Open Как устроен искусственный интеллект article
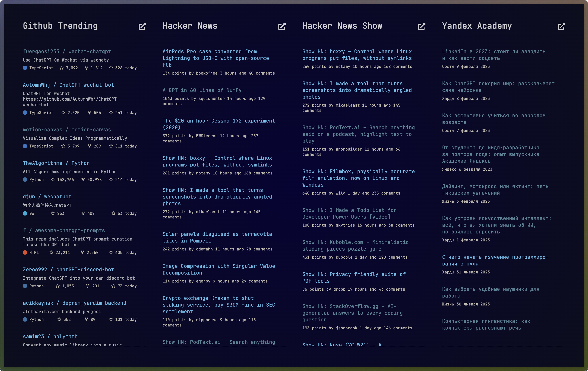This screenshot has height=371, width=588. tap(497, 225)
